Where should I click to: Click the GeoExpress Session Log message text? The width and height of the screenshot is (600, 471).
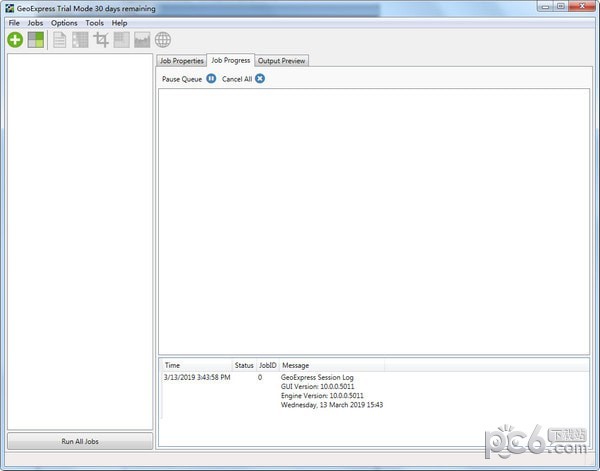[317, 377]
